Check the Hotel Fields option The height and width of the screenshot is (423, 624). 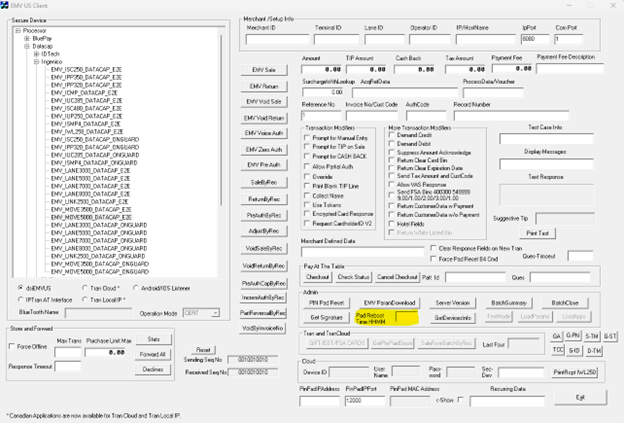coord(392,224)
